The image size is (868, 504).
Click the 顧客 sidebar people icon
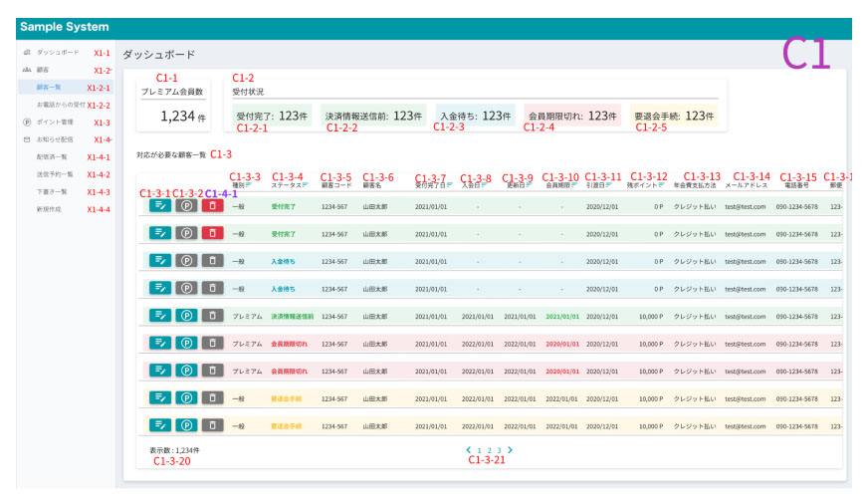(27, 70)
